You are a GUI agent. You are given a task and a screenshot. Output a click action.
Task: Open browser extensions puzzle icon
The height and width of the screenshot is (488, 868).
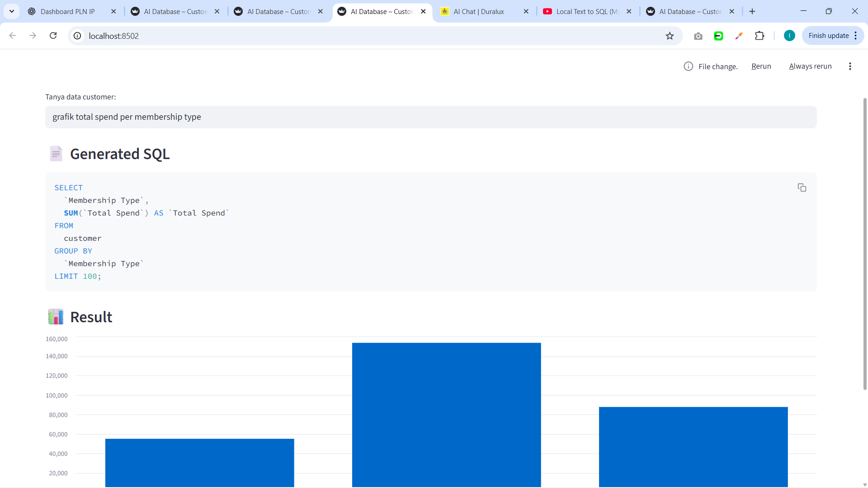point(759,36)
